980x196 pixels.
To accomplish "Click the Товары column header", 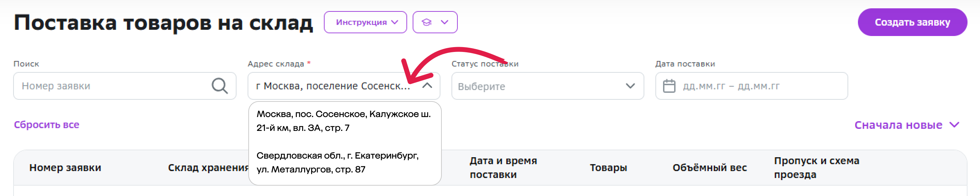I will tap(608, 168).
